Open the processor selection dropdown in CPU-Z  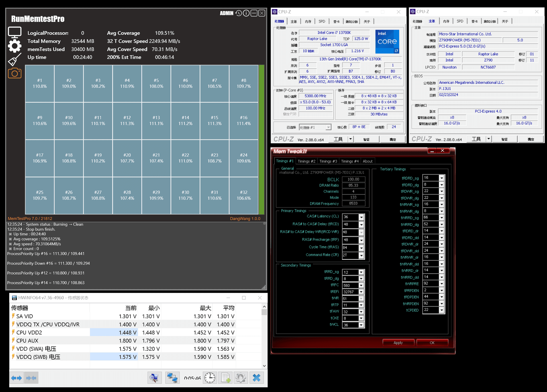tap(328, 127)
